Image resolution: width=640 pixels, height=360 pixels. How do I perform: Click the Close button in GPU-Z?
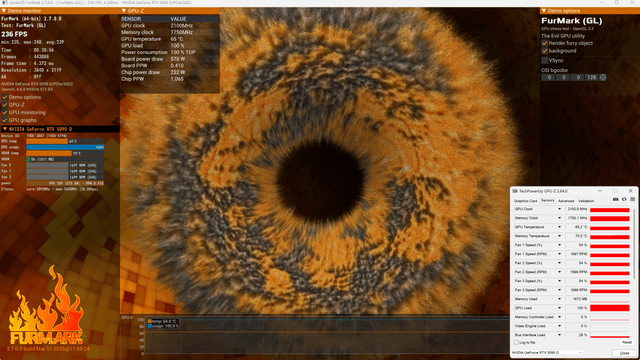(x=624, y=353)
